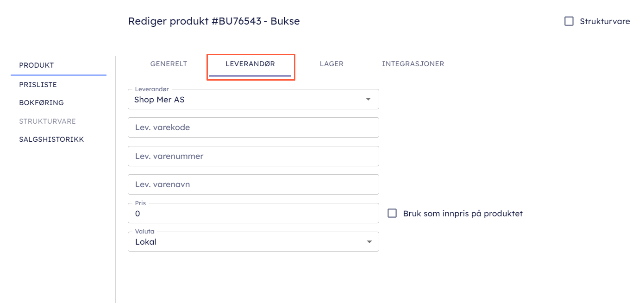The width and height of the screenshot is (644, 303).
Task: Open the LAGER tab
Action: (x=331, y=64)
